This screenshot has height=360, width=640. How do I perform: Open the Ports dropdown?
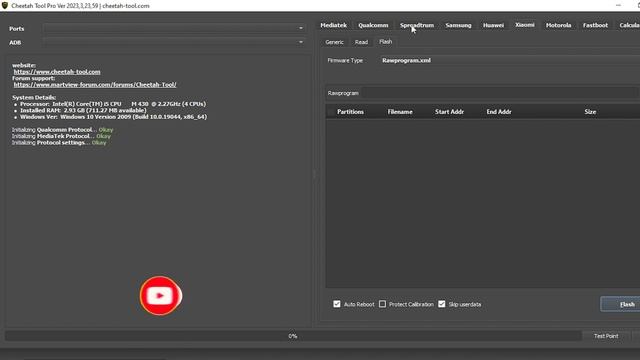174,28
